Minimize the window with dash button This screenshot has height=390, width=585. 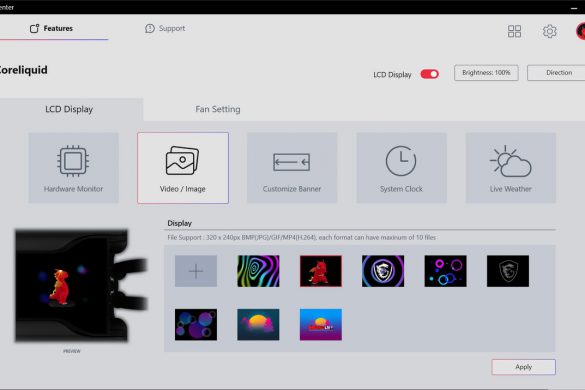[574, 7]
